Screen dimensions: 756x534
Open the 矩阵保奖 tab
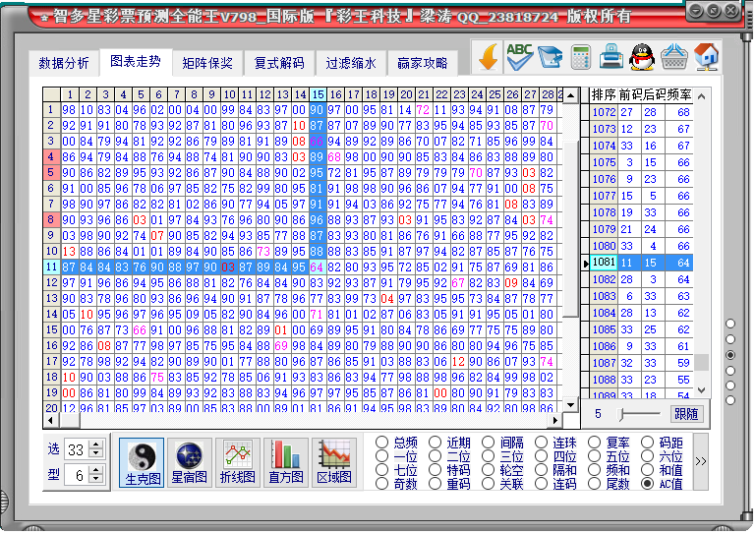[x=207, y=63]
